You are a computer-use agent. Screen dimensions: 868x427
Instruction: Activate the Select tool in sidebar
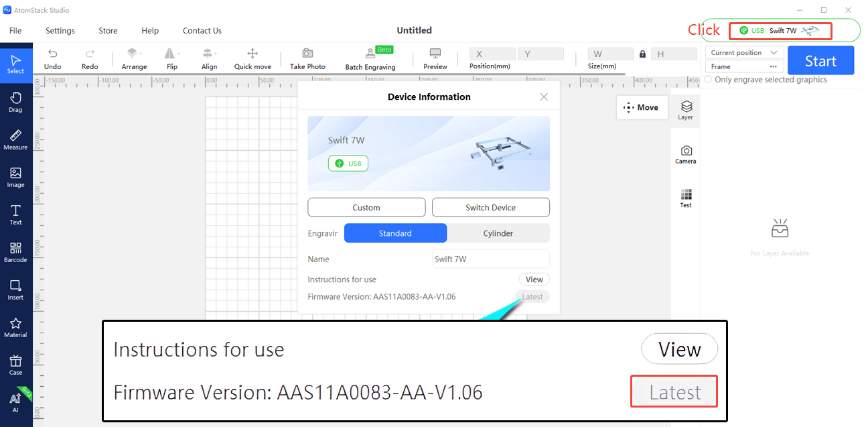15,64
